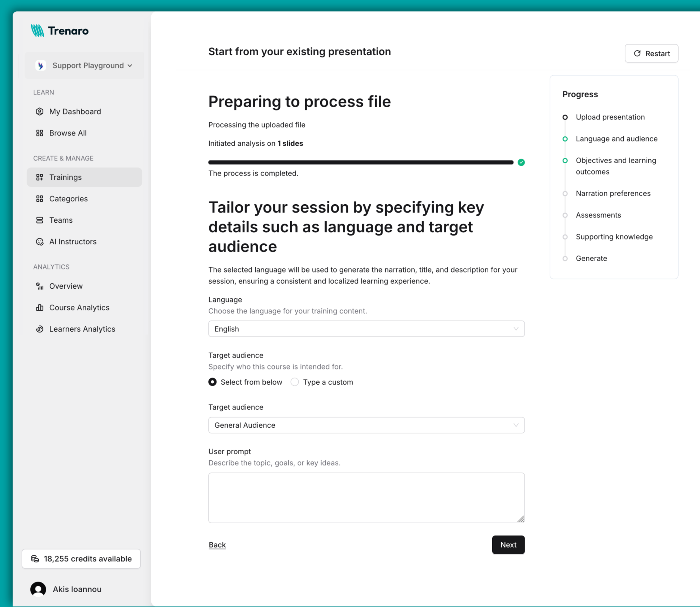Screen dimensions: 700x607
Task: Go to Categories in Create & Manage
Action: pos(68,198)
